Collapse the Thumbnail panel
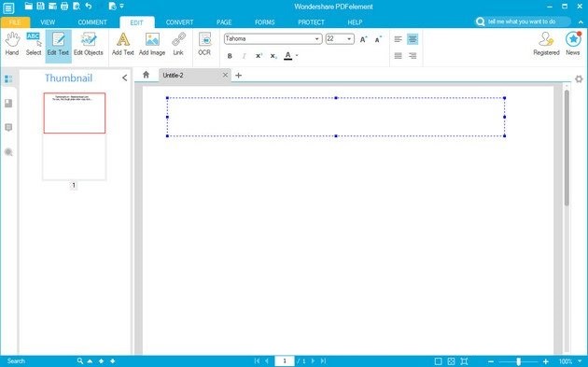 point(124,78)
